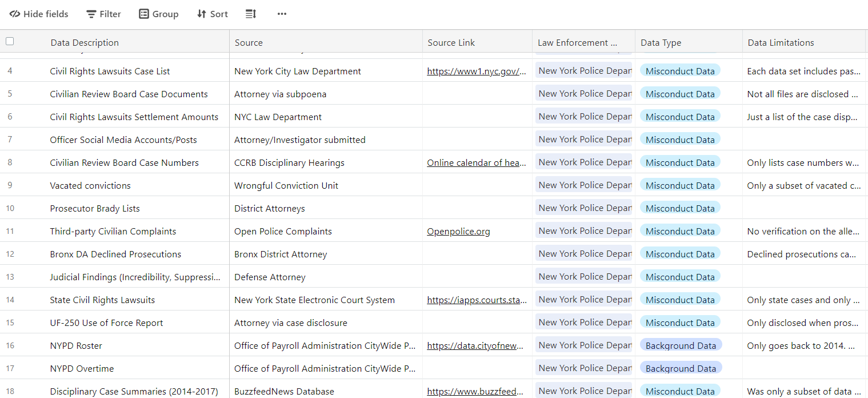Select the Misconduct Data tag on row 4
The image size is (868, 398).
click(680, 70)
